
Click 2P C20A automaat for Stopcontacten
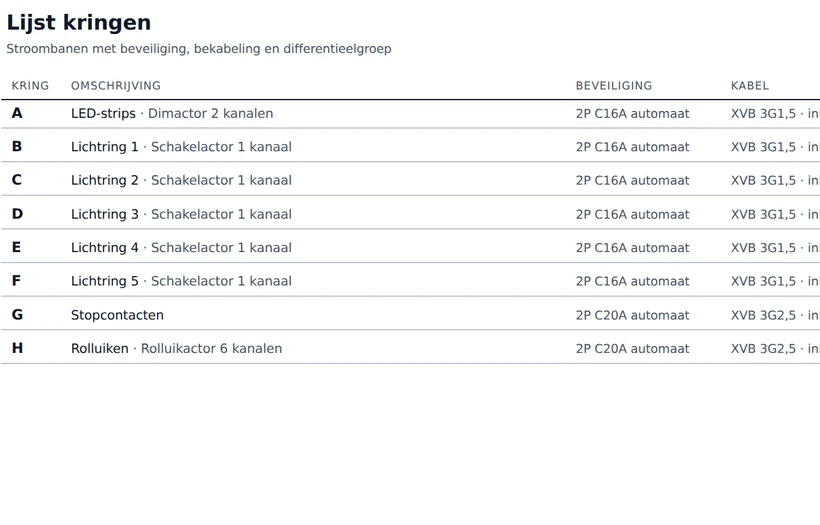(633, 315)
